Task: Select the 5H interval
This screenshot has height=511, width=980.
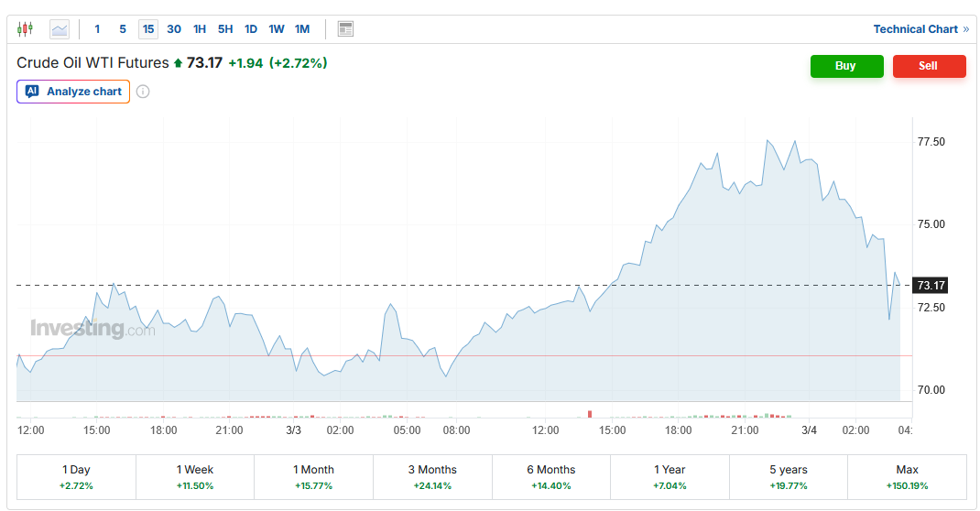Action: (x=225, y=28)
